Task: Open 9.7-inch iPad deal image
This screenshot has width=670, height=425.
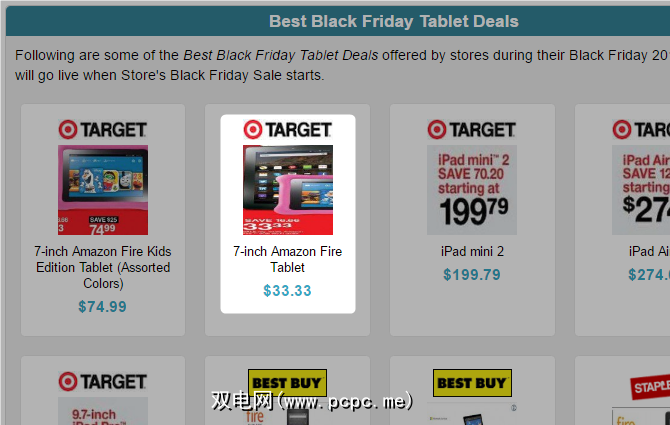Action: pyautogui.click(x=102, y=410)
